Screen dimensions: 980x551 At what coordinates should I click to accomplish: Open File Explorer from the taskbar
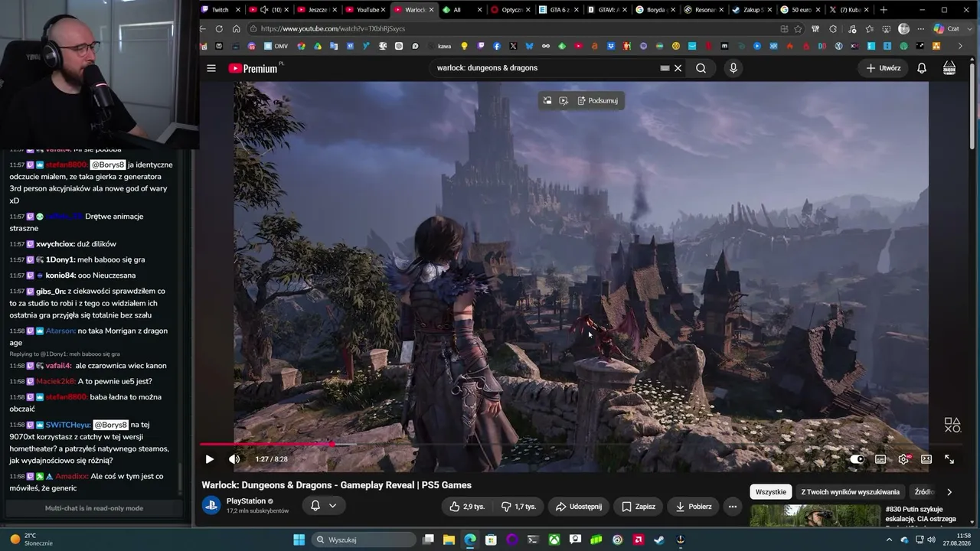click(x=449, y=540)
